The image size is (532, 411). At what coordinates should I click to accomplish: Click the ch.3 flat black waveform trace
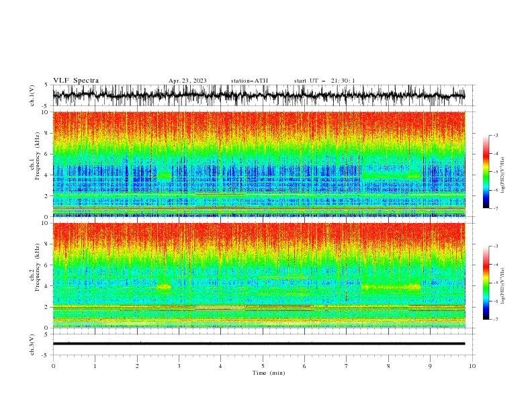259,344
